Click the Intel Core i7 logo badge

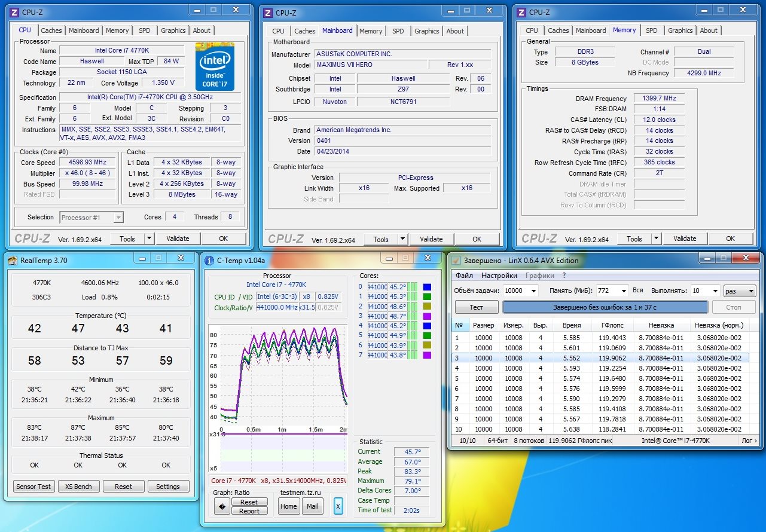click(215, 66)
